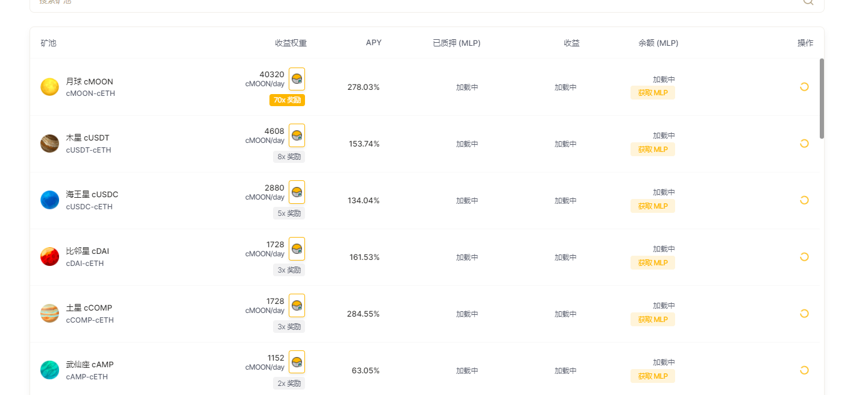
Task: Click the 40320 reward weight value
Action: pyautogui.click(x=272, y=75)
